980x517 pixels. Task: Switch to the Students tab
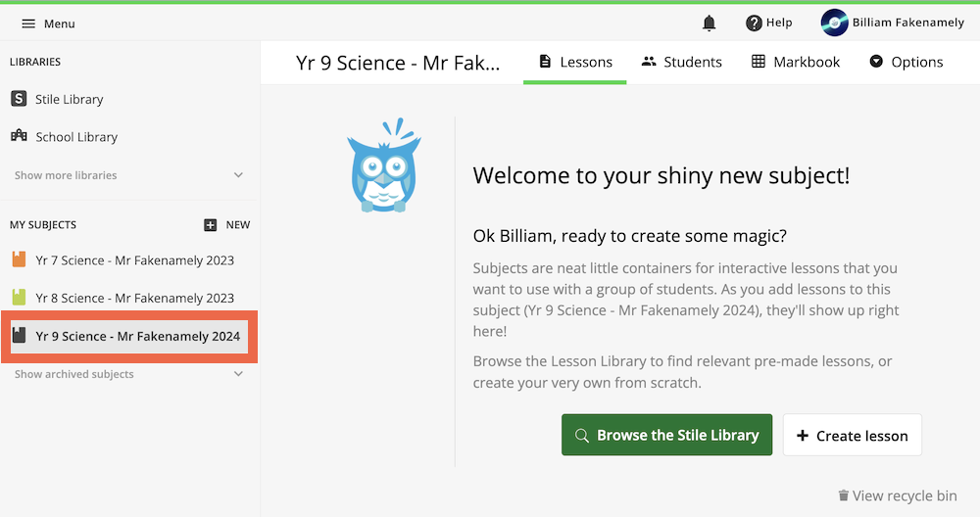(x=681, y=62)
